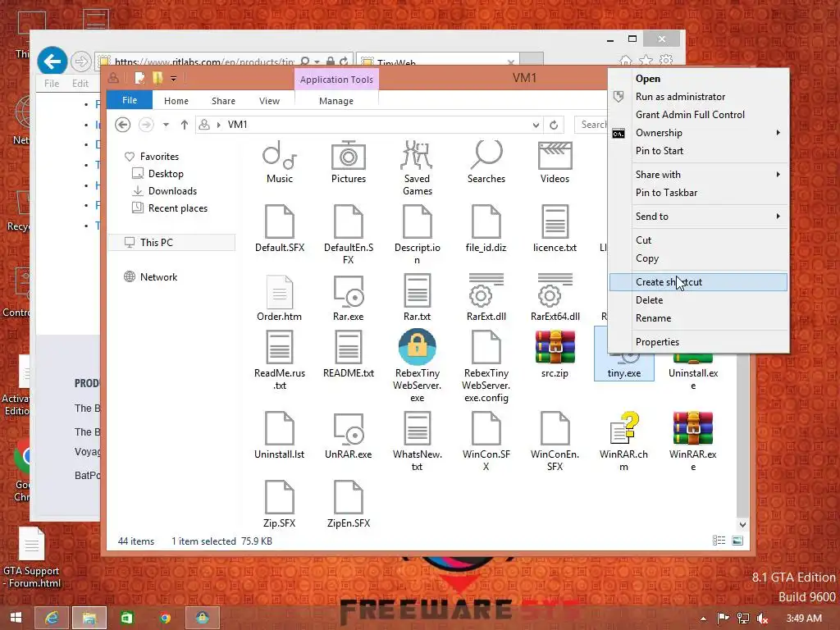Select the Order.htm file
The height and width of the screenshot is (630, 840).
click(x=279, y=298)
